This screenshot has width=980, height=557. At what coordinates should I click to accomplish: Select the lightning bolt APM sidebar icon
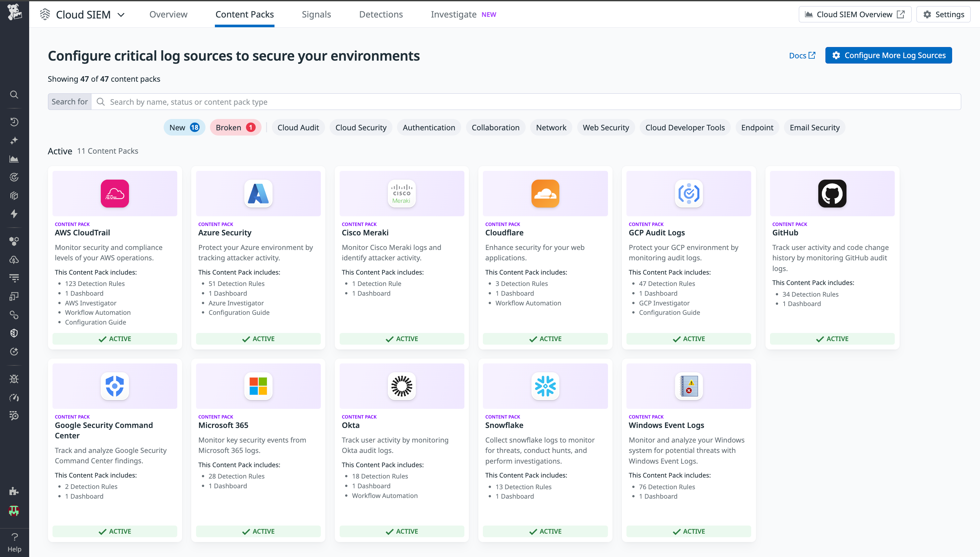tap(14, 214)
